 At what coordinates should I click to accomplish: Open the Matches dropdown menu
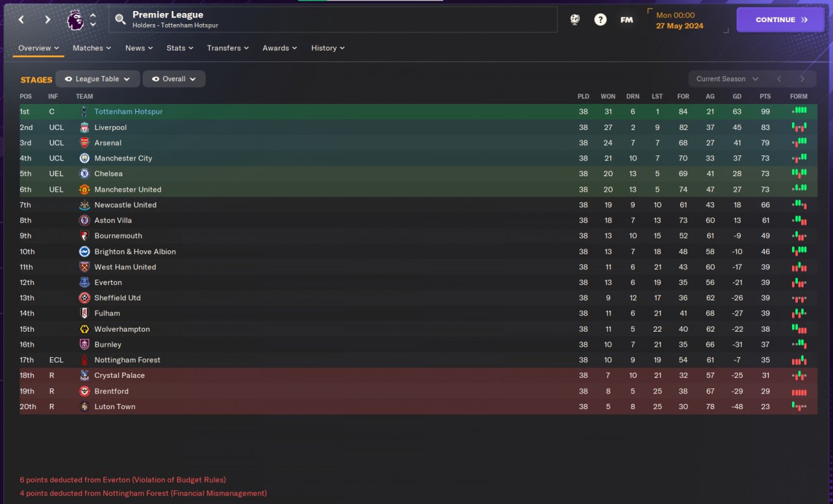click(92, 48)
